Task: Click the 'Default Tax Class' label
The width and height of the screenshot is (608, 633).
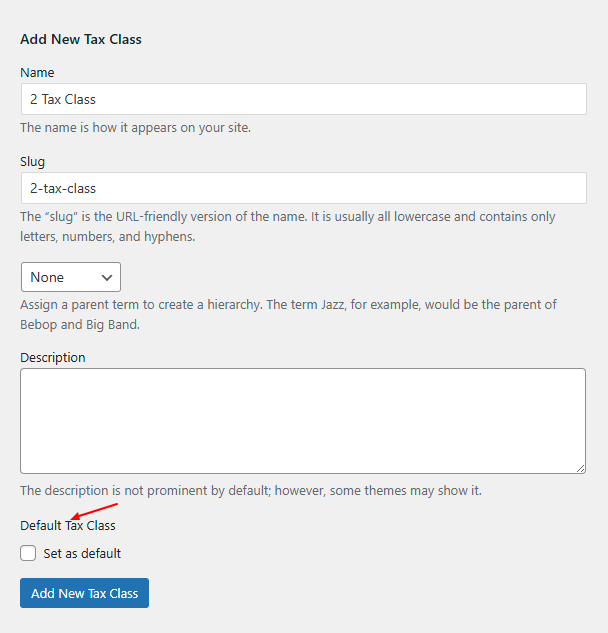Action: click(68, 526)
